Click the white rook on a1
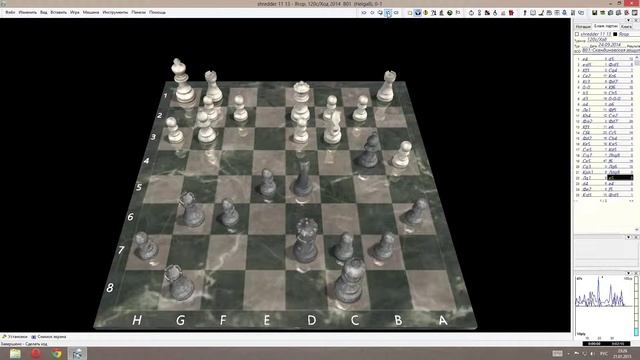Image resolution: width=640 pixels, height=360 pixels. tap(386, 87)
